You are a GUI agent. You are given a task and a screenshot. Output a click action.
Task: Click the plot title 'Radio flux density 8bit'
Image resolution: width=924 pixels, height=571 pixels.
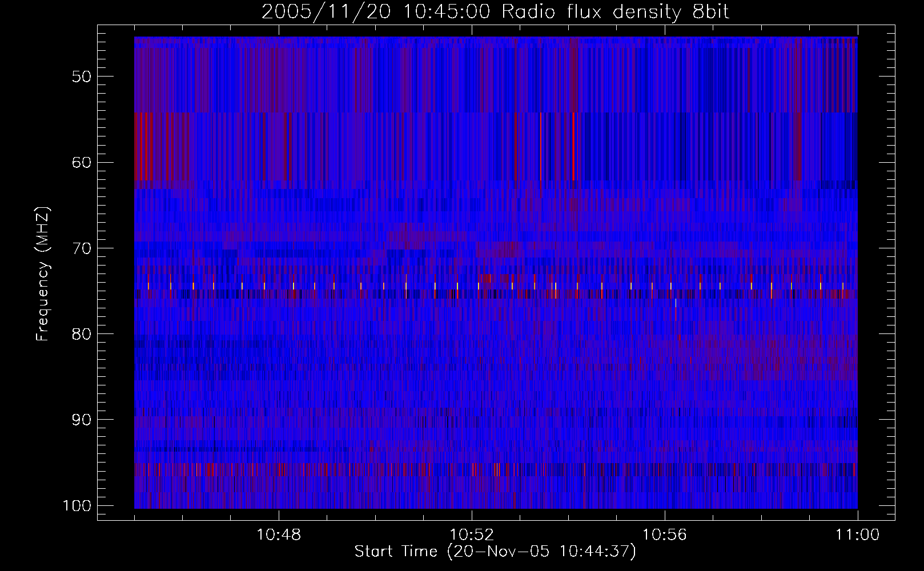coord(495,11)
